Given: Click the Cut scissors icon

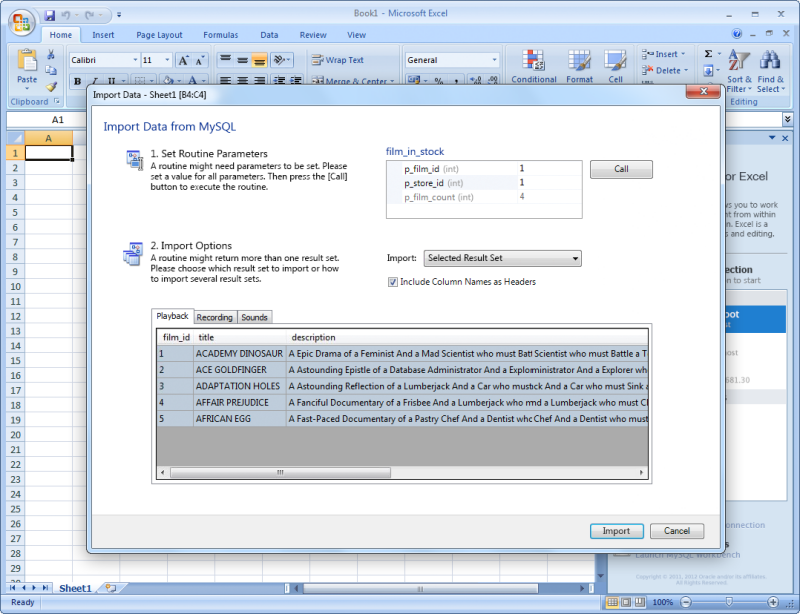Looking at the screenshot, I should pyautogui.click(x=51, y=54).
